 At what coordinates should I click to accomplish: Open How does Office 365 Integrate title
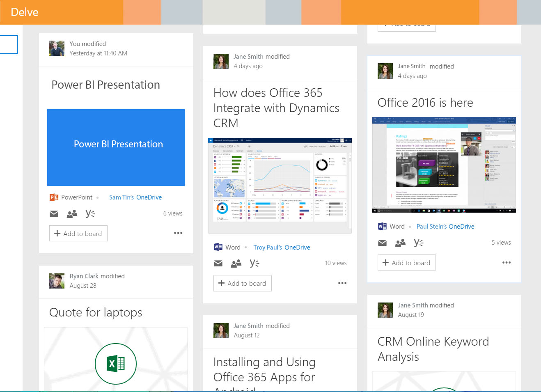tap(276, 108)
